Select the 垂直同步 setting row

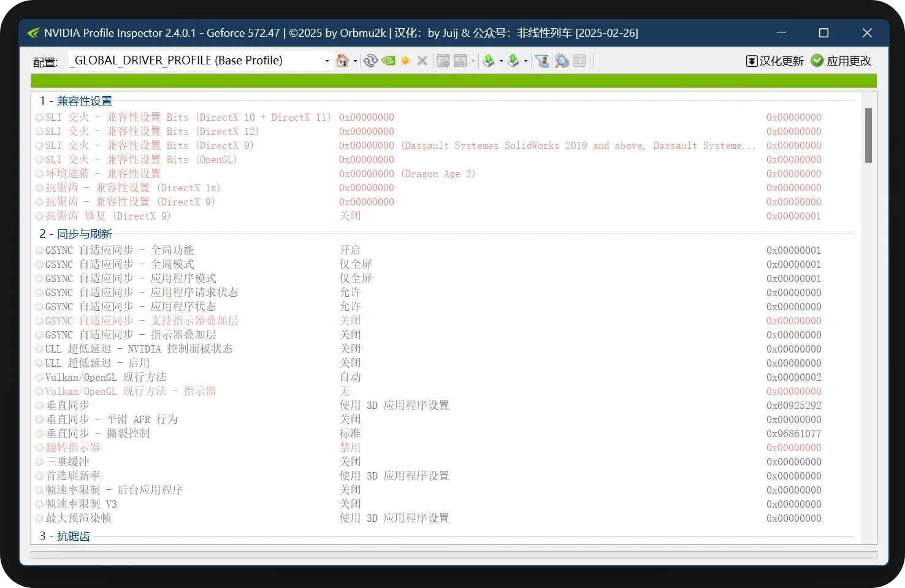tap(67, 405)
